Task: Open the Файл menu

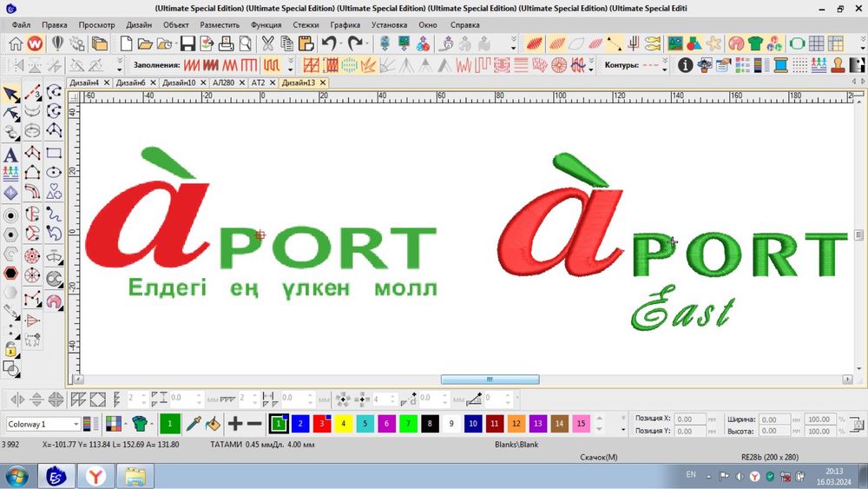Action: [x=21, y=25]
